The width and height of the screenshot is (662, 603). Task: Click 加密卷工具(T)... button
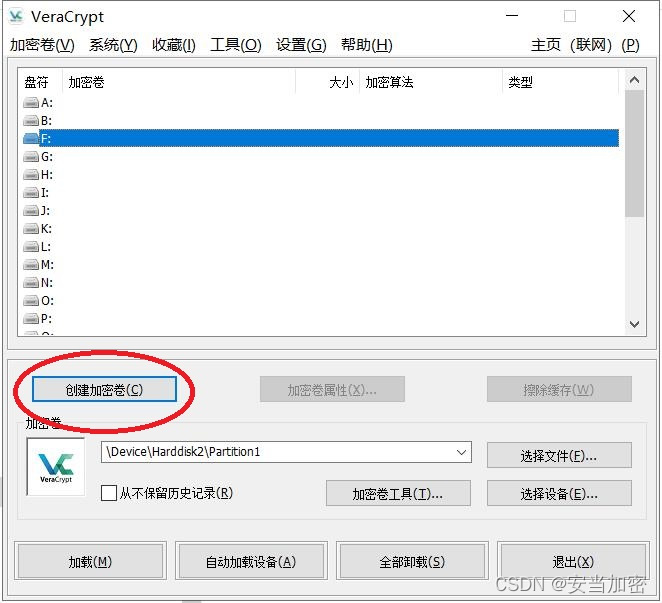(x=398, y=493)
